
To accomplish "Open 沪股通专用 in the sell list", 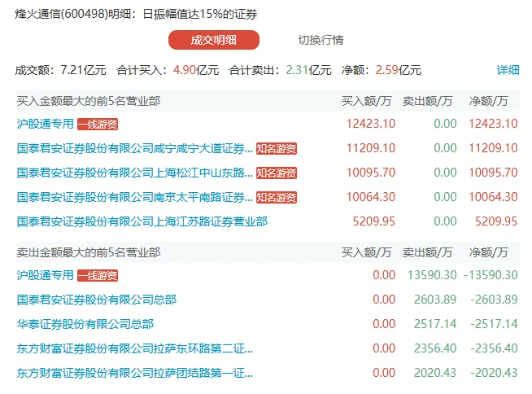I will pyautogui.click(x=45, y=275).
